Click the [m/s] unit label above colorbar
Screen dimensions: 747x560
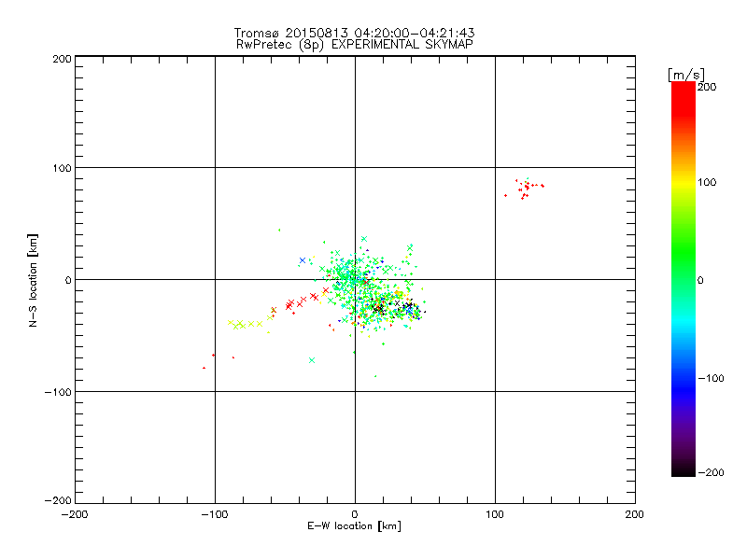(x=686, y=75)
